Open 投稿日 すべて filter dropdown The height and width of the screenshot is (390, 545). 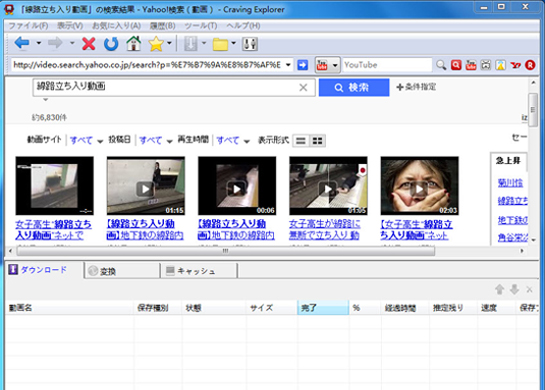coord(155,141)
